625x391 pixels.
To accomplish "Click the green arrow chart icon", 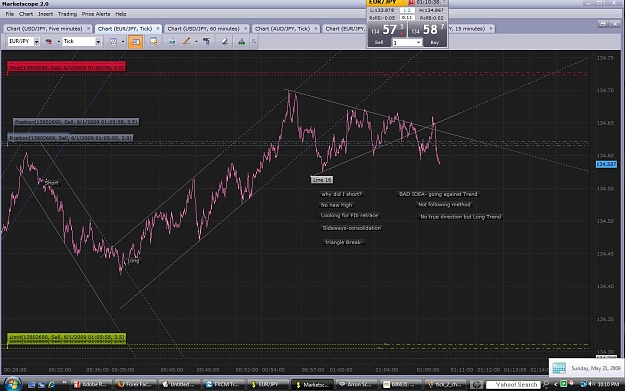I will [171, 41].
